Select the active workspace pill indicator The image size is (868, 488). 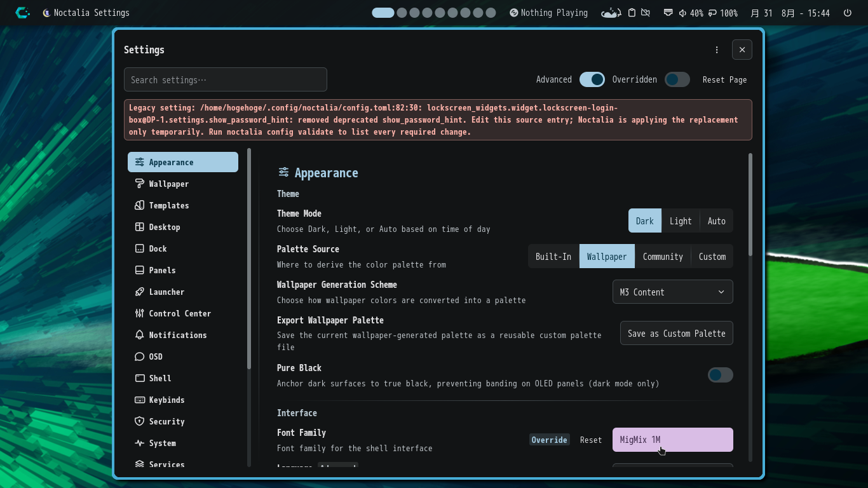point(383,13)
